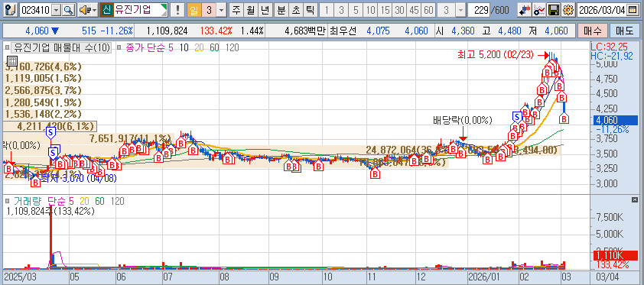
Task: Open the indicator line-chart tool icon
Action: click(x=539, y=10)
